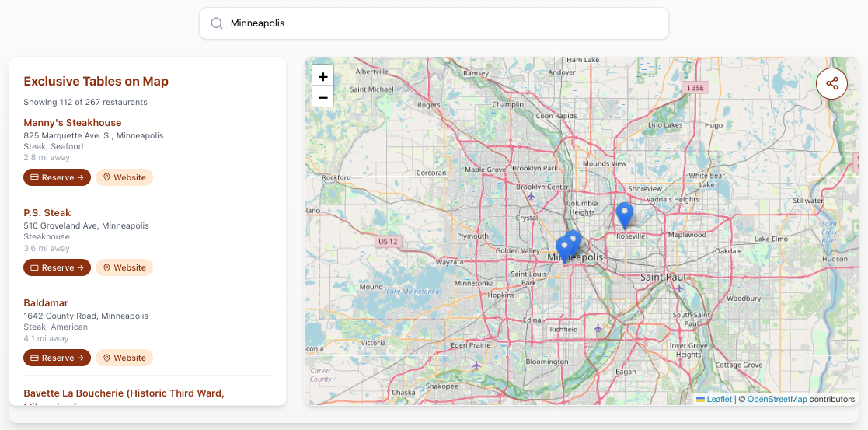This screenshot has width=868, height=430.
Task: Open Baldamar restaurant listing
Action: point(46,303)
